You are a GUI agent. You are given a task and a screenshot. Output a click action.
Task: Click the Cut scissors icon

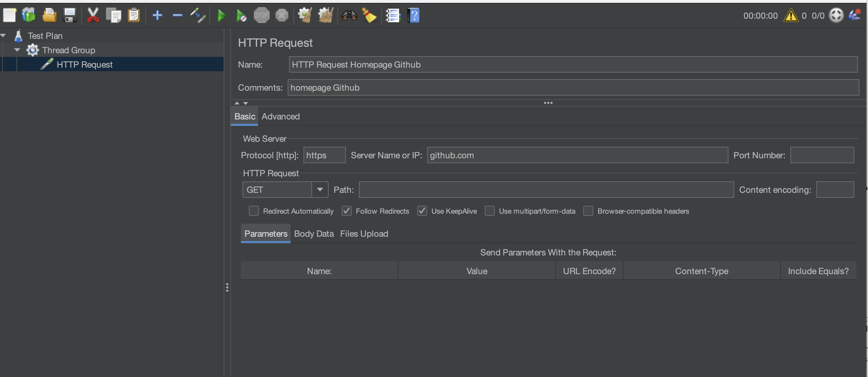tap(93, 15)
